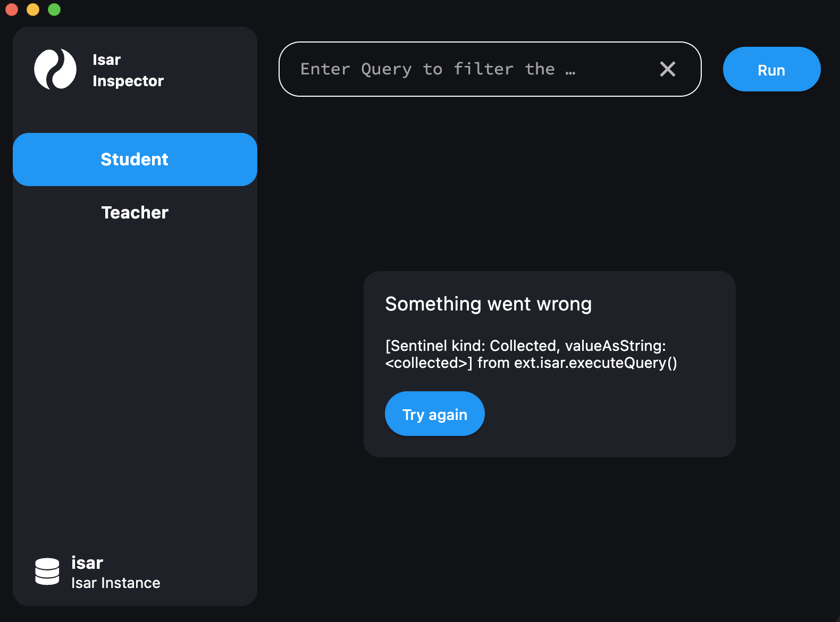The image size is (840, 622).
Task: Click the yellow minimize window control
Action: pos(32,9)
